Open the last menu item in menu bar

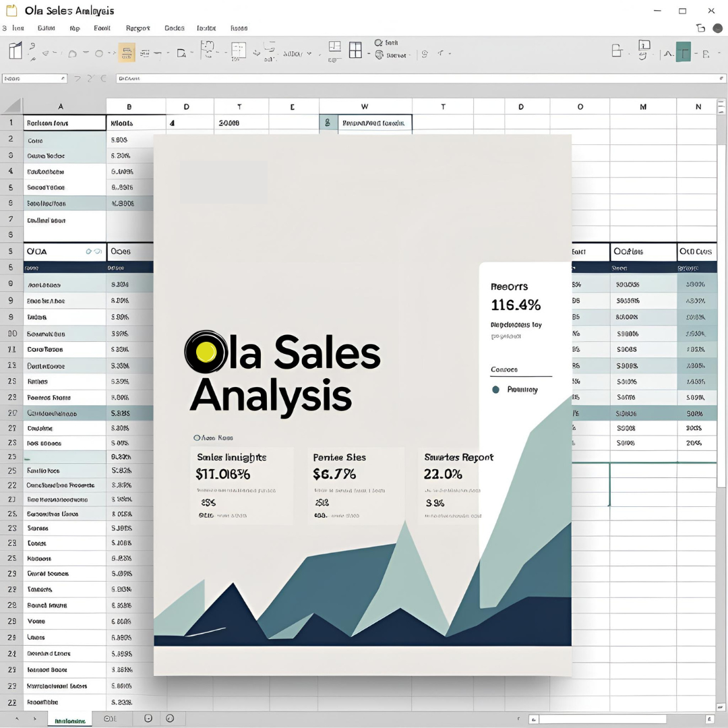click(x=239, y=28)
